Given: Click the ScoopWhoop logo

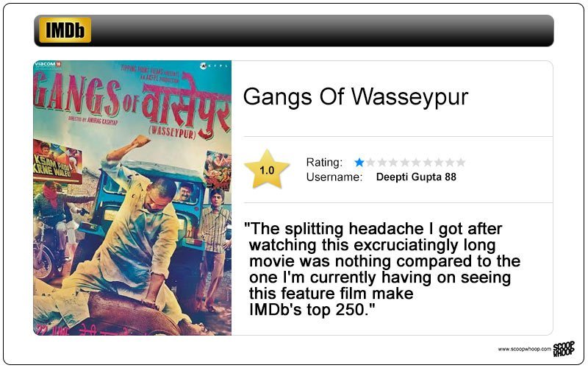Looking at the screenshot, I should [564, 349].
